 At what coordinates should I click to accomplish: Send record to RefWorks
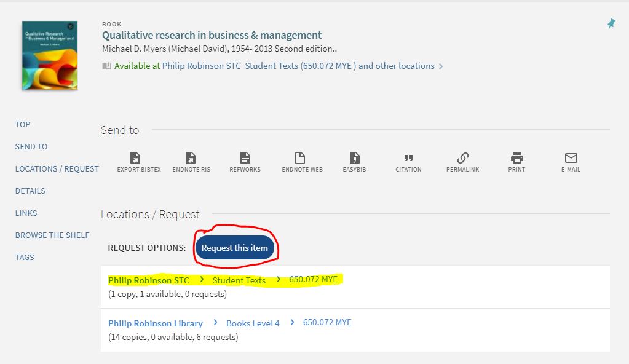[245, 159]
